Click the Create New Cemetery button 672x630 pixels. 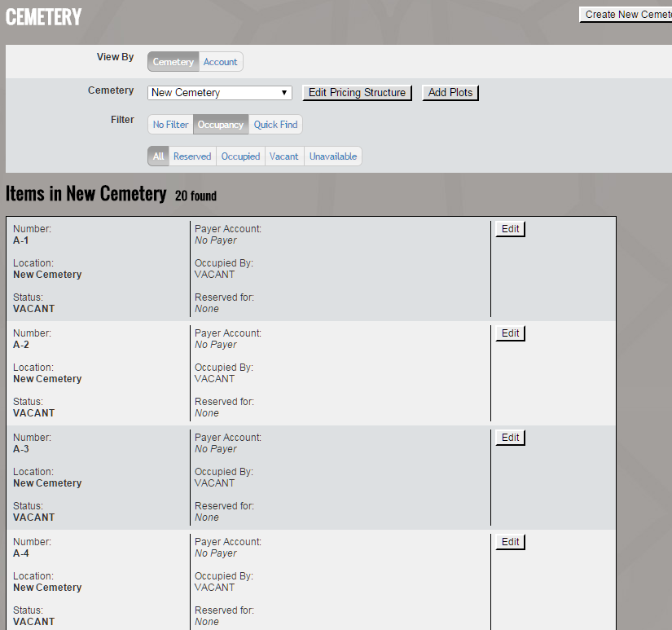[x=626, y=15]
